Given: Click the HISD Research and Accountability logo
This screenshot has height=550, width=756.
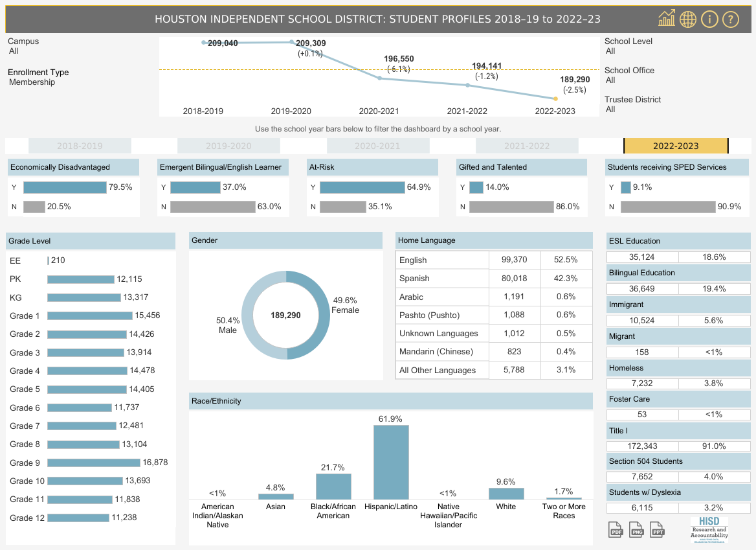Looking at the screenshot, I should (709, 530).
